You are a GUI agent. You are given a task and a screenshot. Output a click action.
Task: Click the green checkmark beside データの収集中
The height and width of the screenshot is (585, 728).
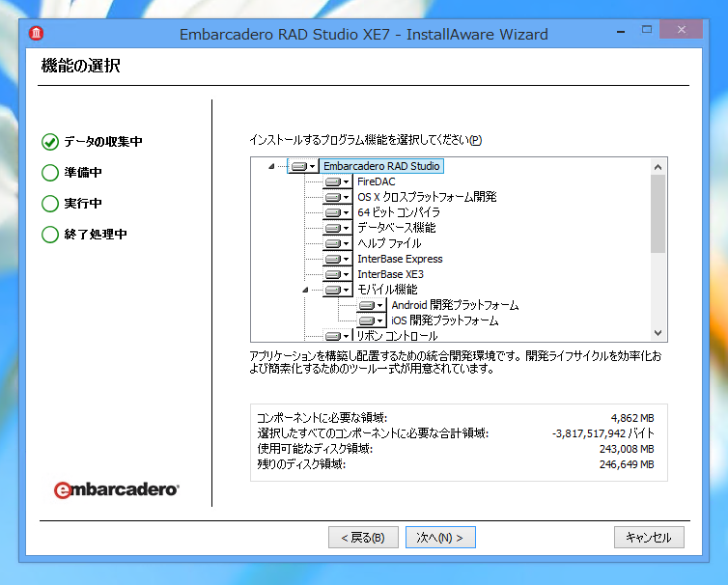pyautogui.click(x=50, y=142)
